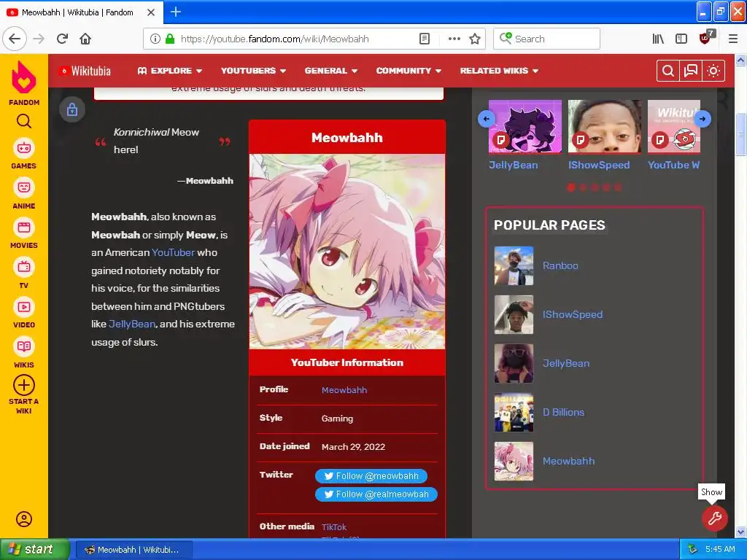
Task: Reload the page with the refresh icon
Action: tap(63, 39)
